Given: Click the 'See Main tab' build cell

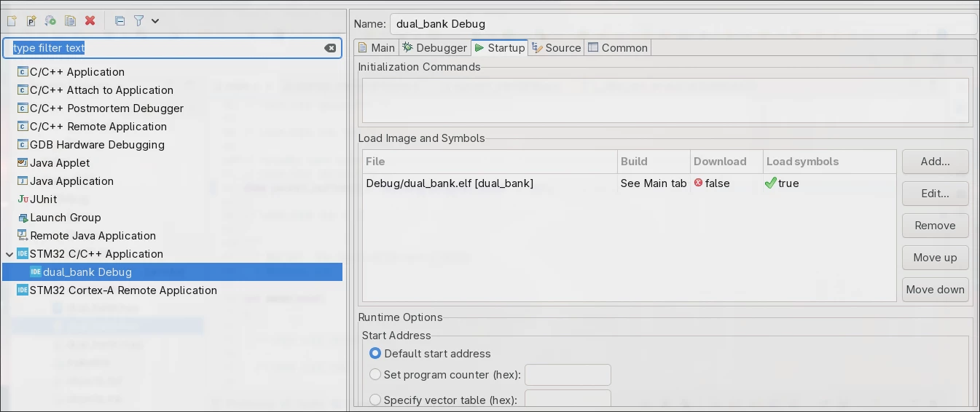Looking at the screenshot, I should pos(654,183).
